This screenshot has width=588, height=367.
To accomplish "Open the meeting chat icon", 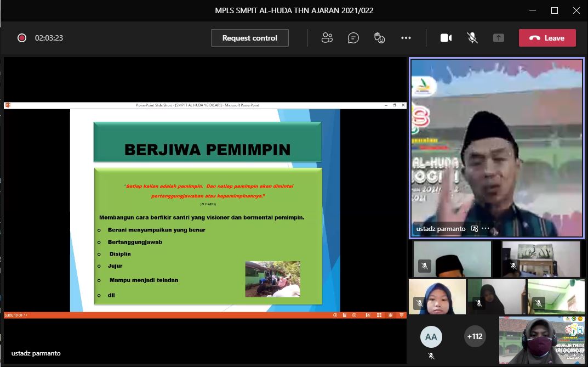I will pyautogui.click(x=353, y=38).
